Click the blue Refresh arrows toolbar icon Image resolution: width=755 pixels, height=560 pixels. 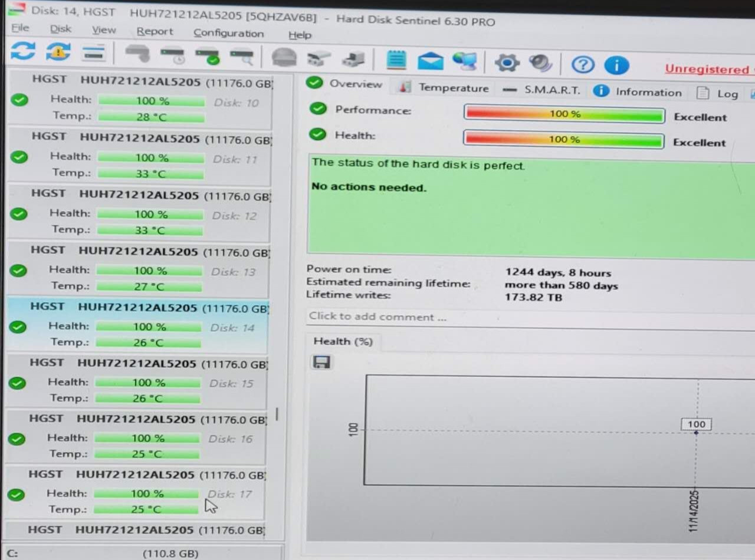pos(23,51)
